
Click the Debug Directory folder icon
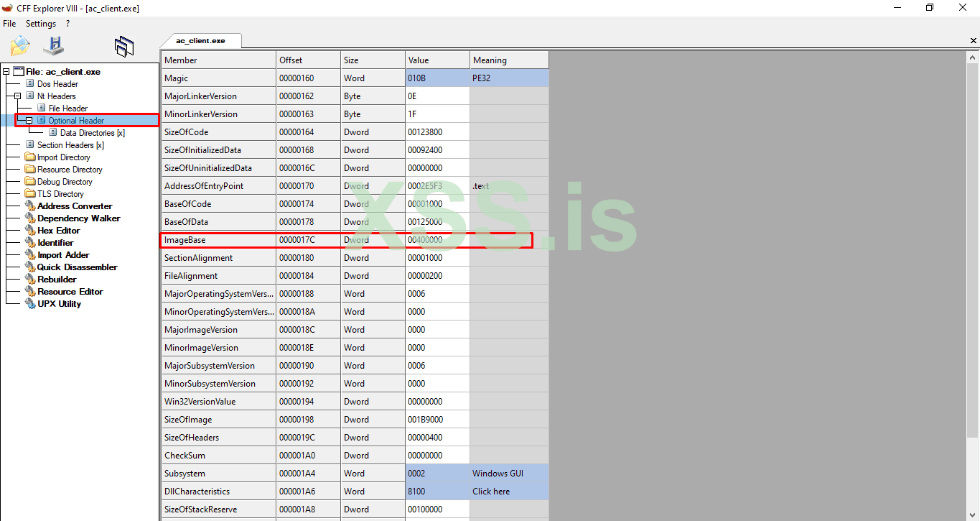tap(30, 182)
